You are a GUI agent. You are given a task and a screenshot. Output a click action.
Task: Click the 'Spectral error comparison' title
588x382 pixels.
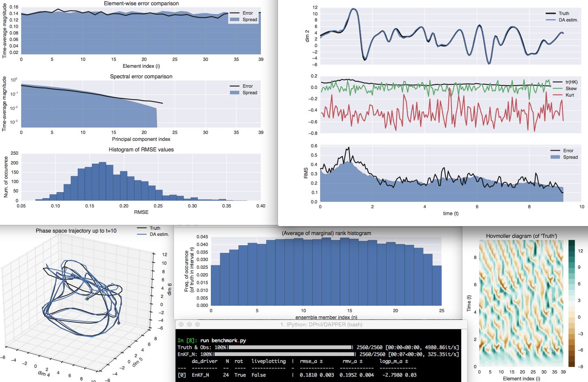pos(141,76)
